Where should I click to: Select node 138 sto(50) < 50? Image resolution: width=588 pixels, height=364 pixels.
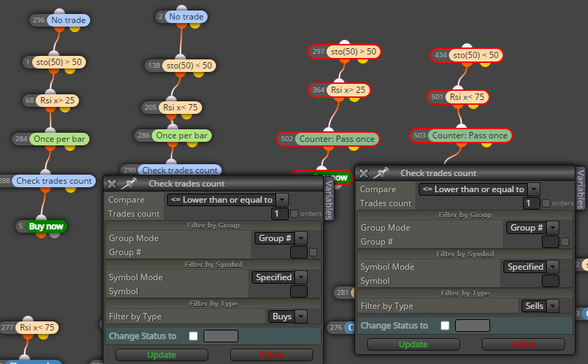pos(180,66)
